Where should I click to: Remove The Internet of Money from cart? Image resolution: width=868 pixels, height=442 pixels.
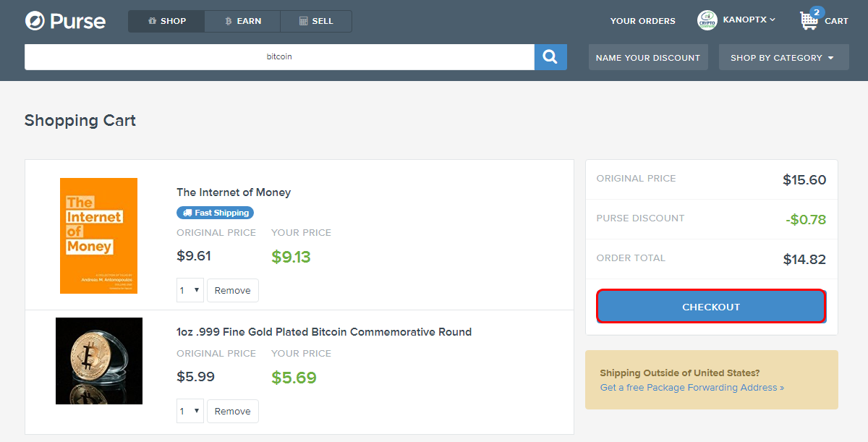[x=233, y=290]
